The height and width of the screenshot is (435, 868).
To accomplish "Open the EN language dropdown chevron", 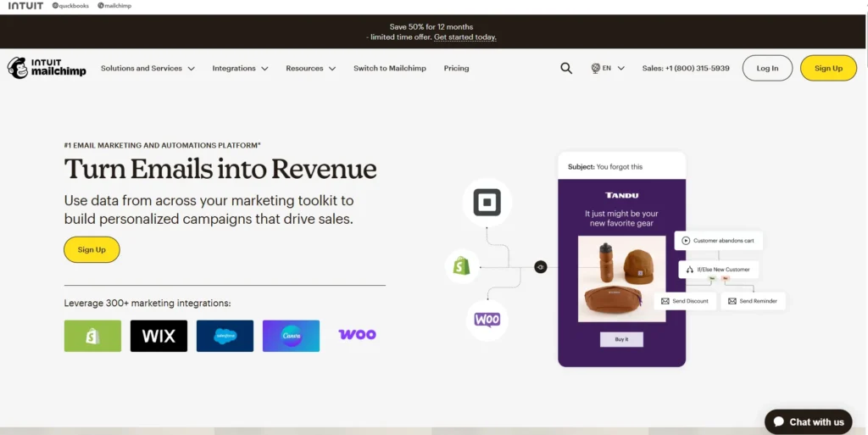I will click(x=621, y=69).
